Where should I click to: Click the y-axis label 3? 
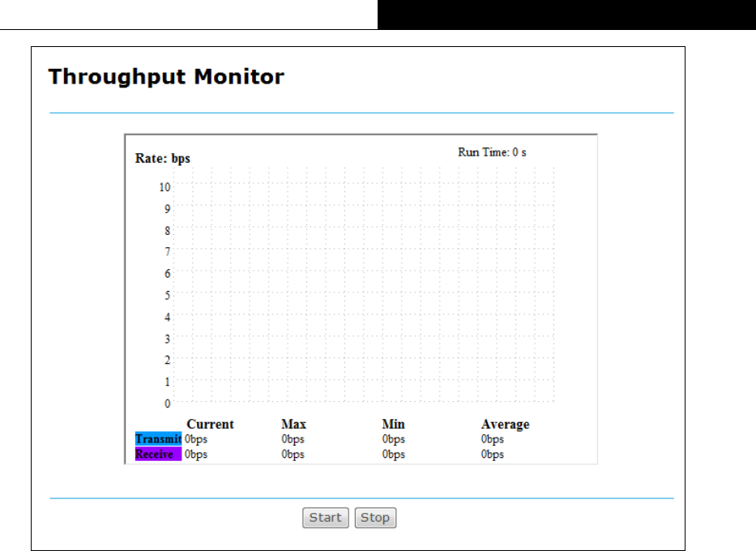pos(167,339)
